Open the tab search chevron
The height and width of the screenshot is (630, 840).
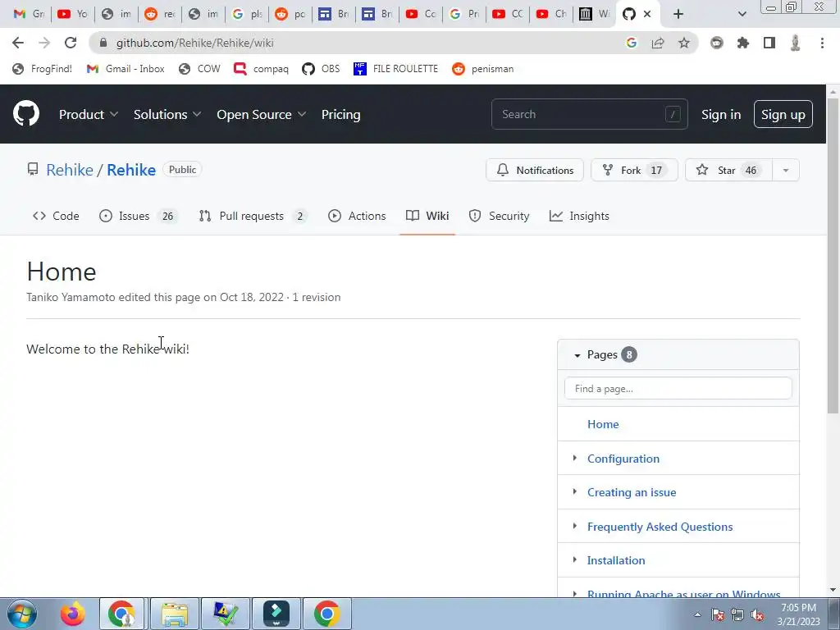click(x=742, y=14)
